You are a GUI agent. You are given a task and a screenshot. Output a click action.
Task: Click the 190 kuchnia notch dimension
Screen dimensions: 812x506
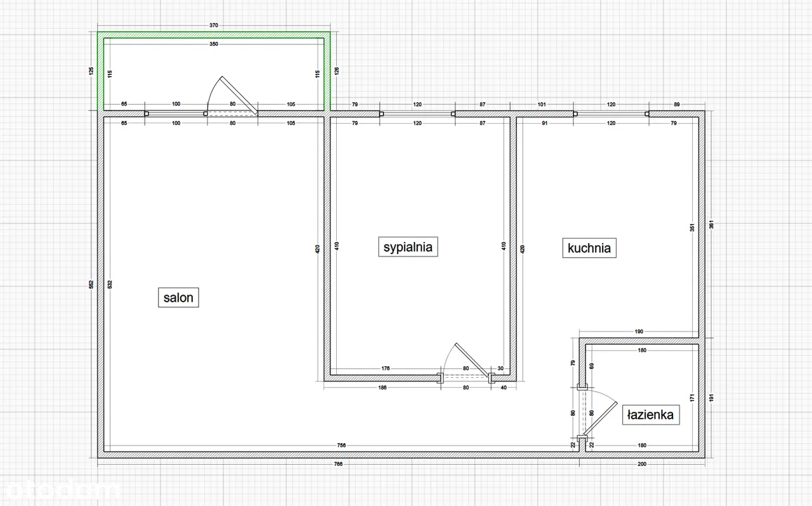coord(639,331)
